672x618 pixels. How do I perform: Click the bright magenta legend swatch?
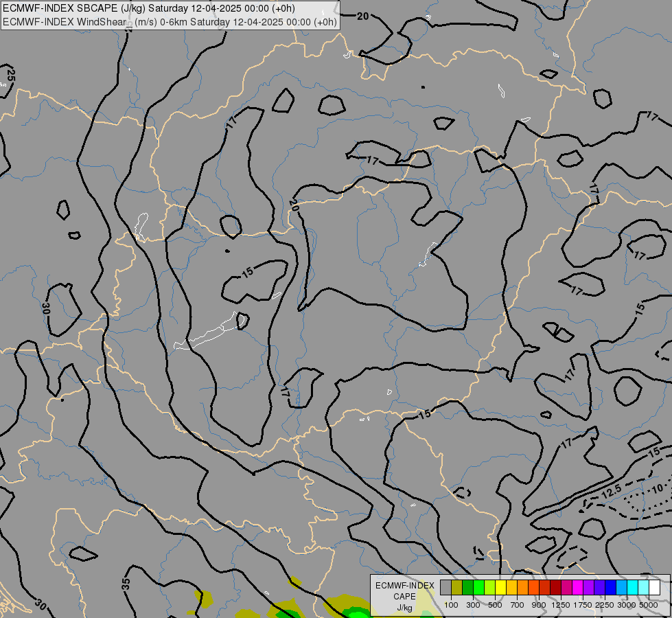(577, 588)
